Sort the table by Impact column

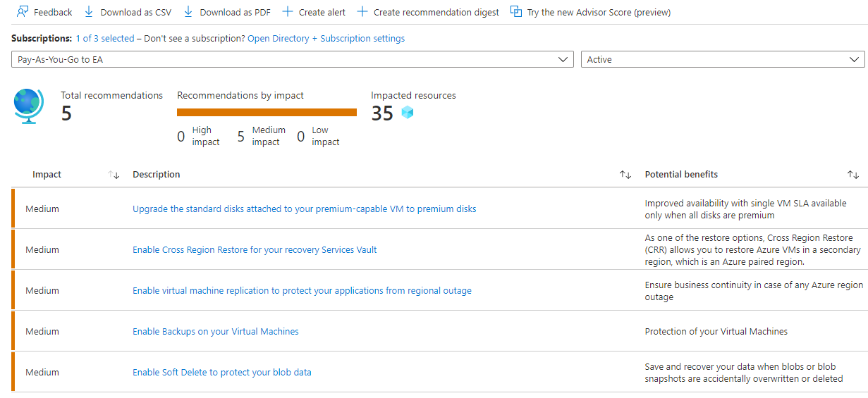click(x=114, y=175)
